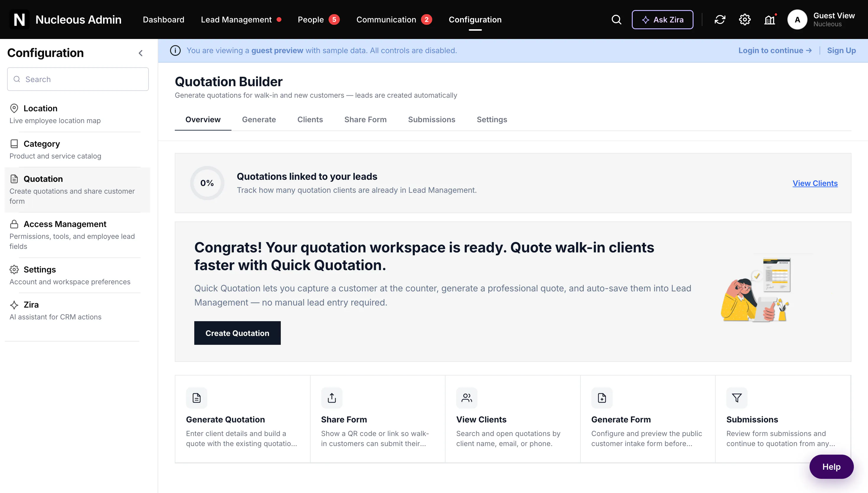Viewport: 868px width, 493px height.
Task: Click the Generate Form file-plus icon
Action: point(602,398)
